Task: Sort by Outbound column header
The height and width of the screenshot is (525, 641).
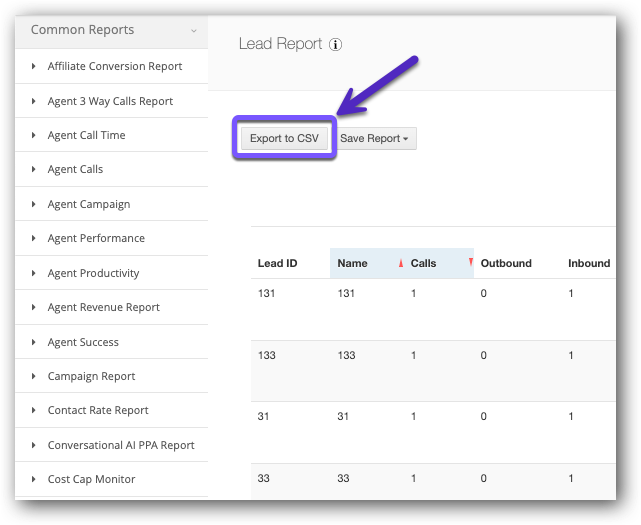Action: [506, 263]
